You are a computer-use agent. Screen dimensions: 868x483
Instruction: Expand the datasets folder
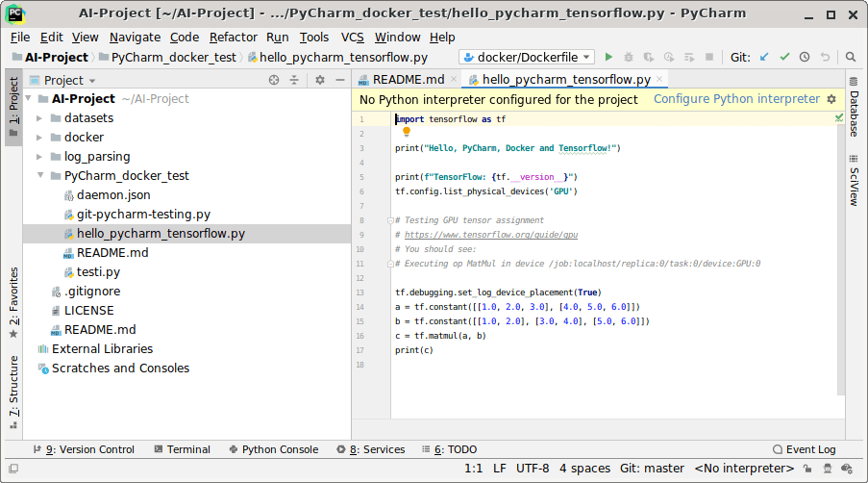(x=39, y=118)
